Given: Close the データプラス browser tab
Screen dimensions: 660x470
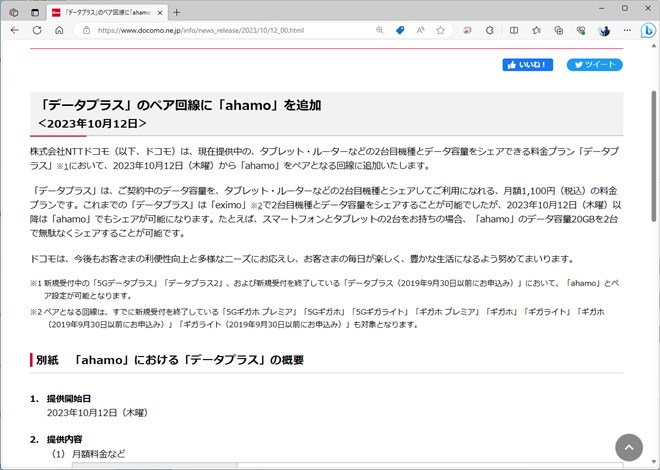Looking at the screenshot, I should [x=160, y=13].
